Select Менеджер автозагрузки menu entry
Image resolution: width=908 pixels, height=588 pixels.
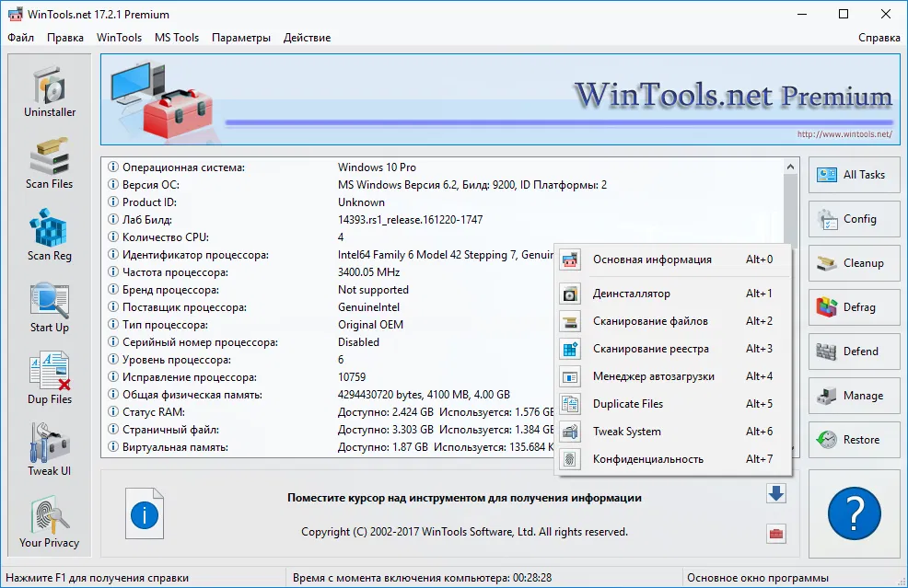[x=672, y=376]
